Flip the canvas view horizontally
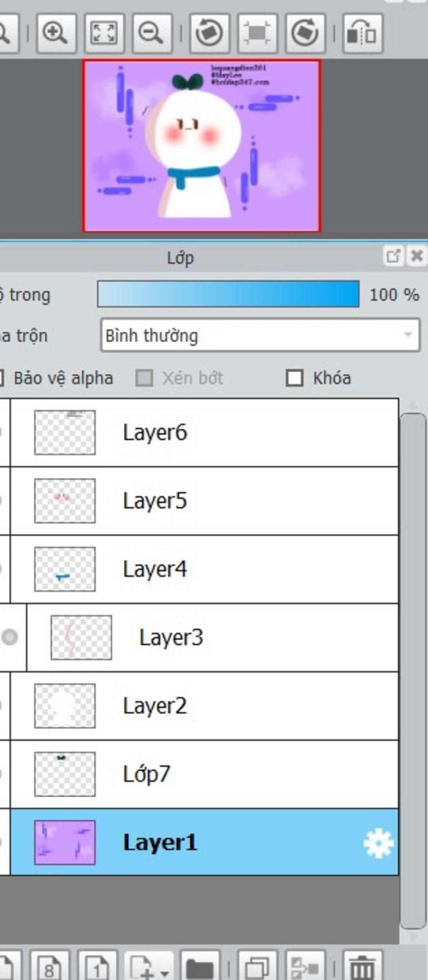This screenshot has width=428, height=980. [363, 33]
